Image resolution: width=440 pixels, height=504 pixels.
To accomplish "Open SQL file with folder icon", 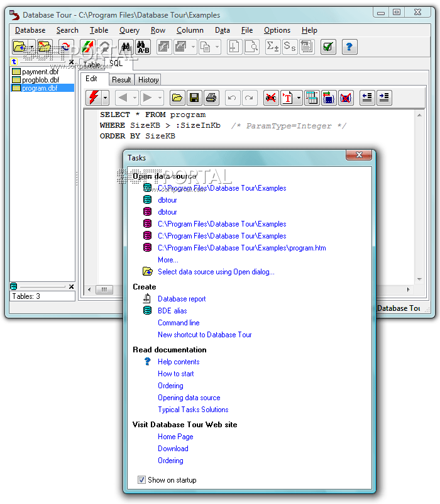I will pyautogui.click(x=177, y=98).
